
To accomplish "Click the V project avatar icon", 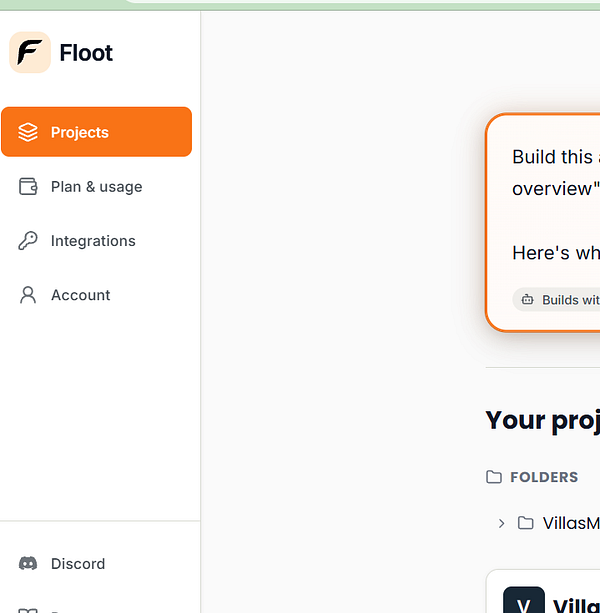I will point(524,600).
